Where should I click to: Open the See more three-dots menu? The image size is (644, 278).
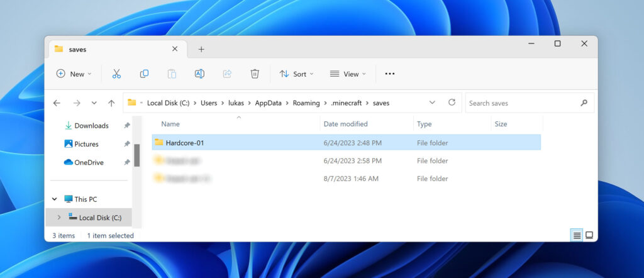[x=389, y=74]
